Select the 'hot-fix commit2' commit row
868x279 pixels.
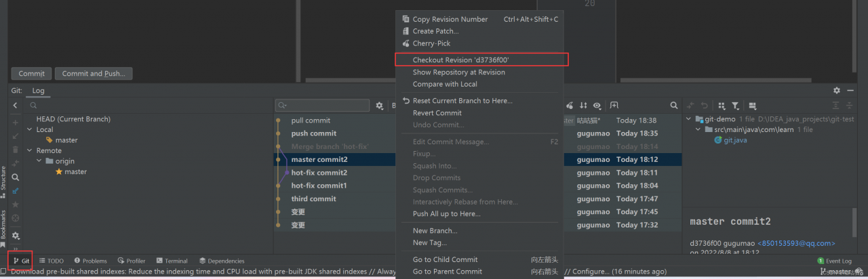coord(336,173)
